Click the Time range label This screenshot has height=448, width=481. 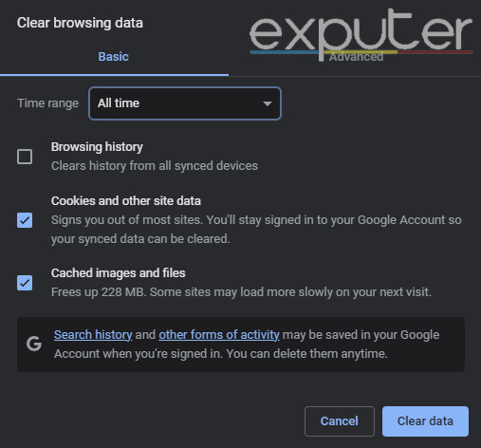point(47,103)
